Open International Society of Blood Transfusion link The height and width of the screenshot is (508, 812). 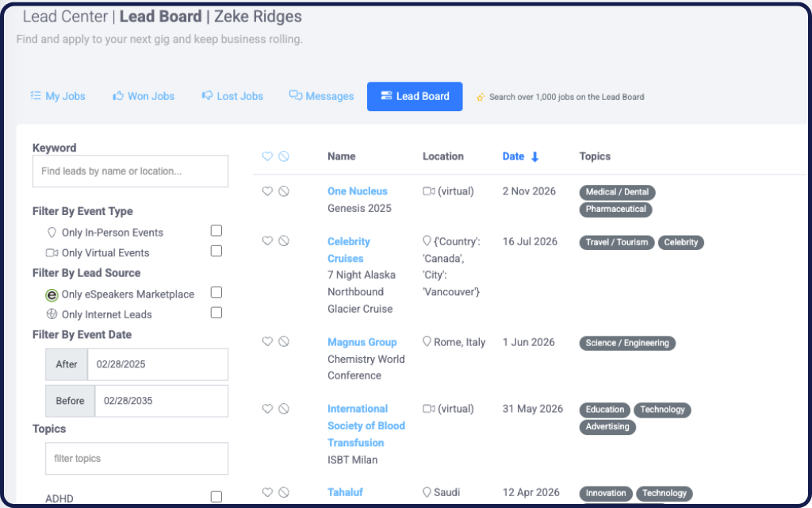click(x=366, y=425)
